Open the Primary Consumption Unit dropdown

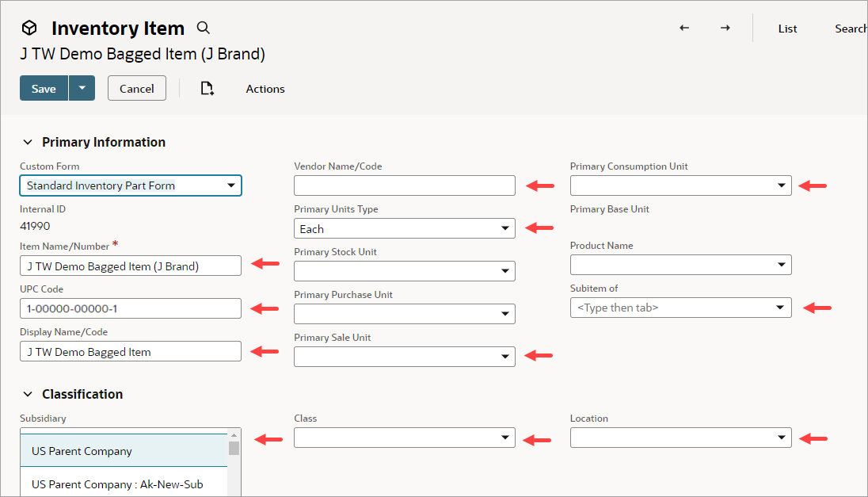(x=681, y=185)
